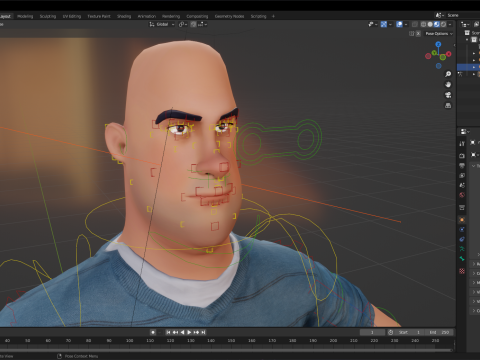Open the View Layer properties tab
480x360 pixels.
(x=462, y=175)
